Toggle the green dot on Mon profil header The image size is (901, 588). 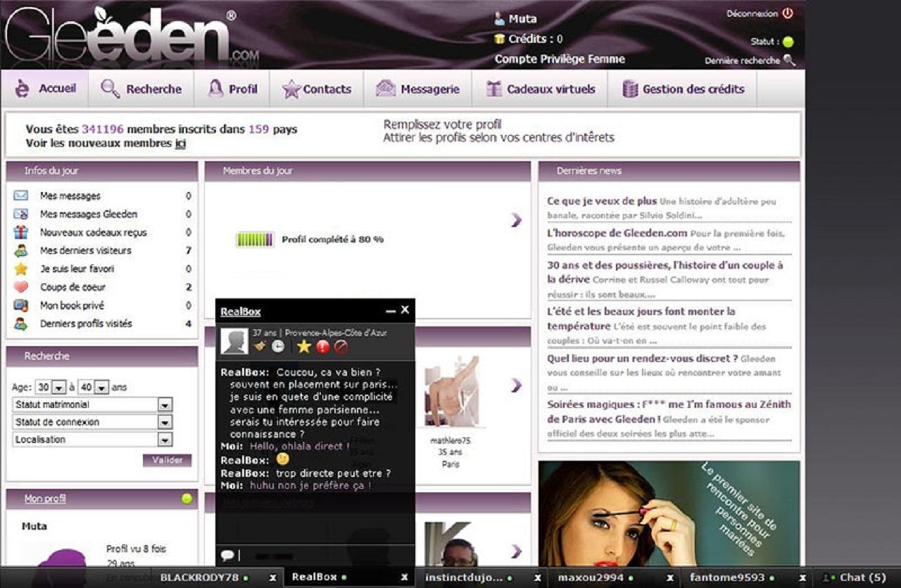point(187,499)
